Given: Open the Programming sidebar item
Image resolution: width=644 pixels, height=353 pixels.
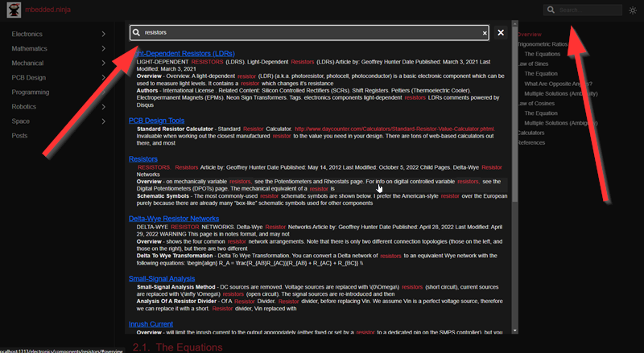Looking at the screenshot, I should [31, 92].
